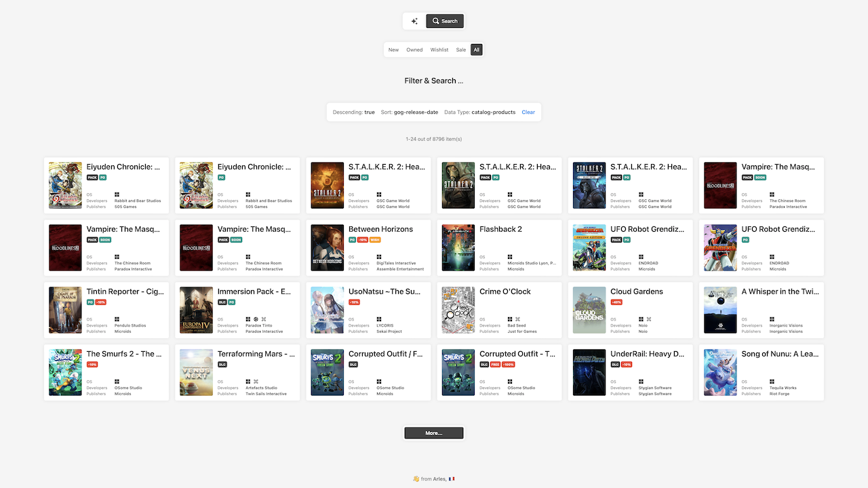Switch to the Owned tab

(x=414, y=49)
